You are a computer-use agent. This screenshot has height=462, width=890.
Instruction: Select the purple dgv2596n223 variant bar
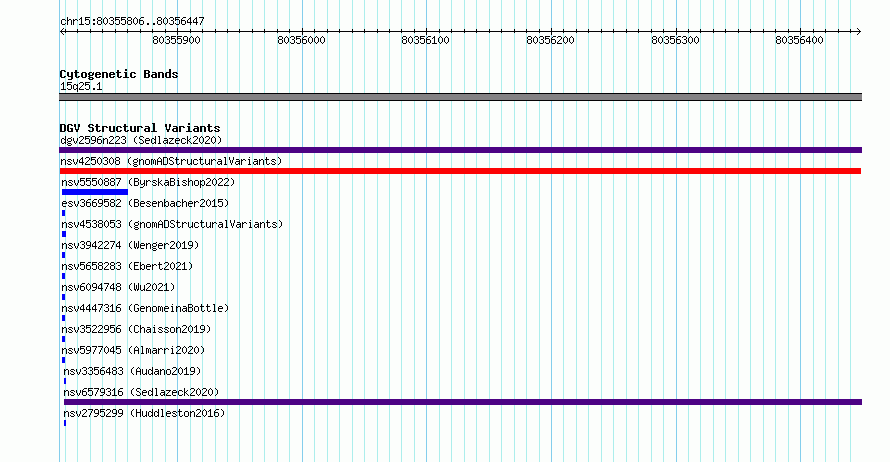(460, 150)
